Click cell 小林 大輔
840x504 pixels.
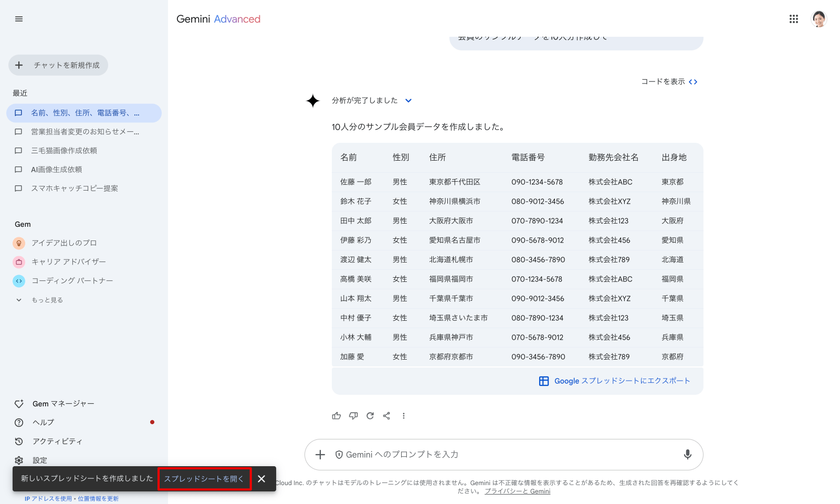coord(356,338)
